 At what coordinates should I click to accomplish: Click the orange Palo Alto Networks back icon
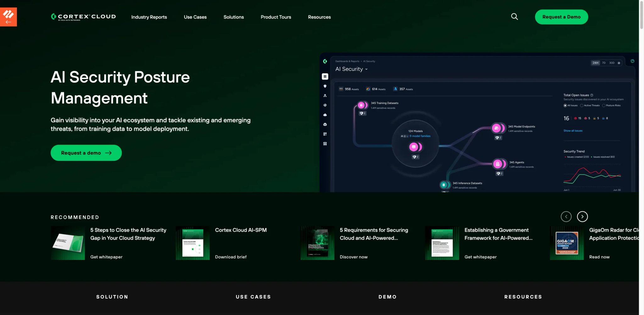8,17
